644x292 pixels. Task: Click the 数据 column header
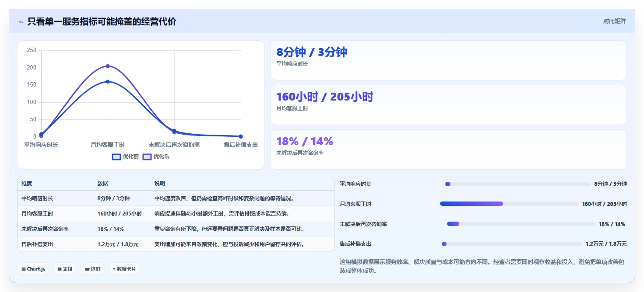coord(102,184)
